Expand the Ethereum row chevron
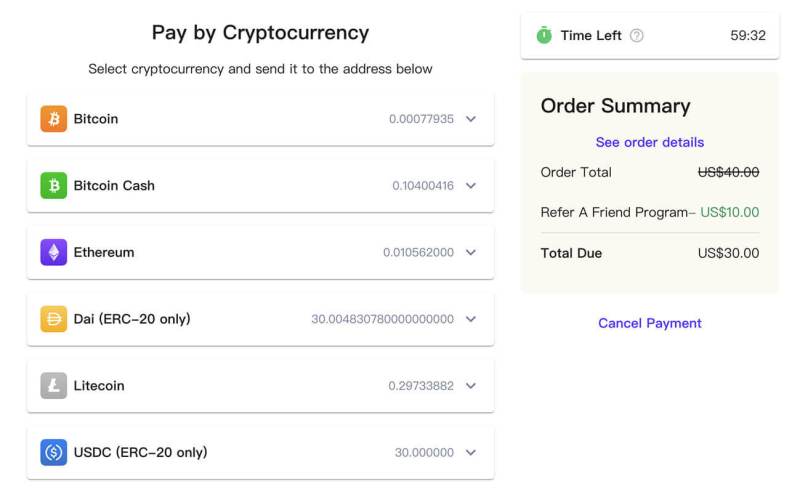 (x=471, y=252)
